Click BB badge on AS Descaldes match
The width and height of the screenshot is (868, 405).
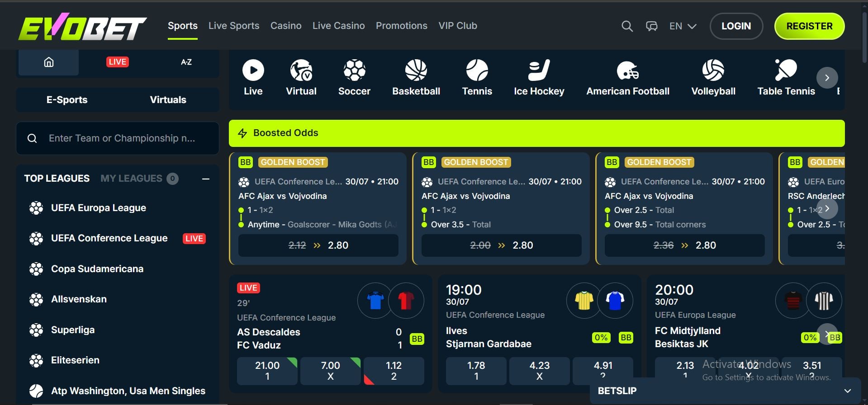tap(417, 339)
